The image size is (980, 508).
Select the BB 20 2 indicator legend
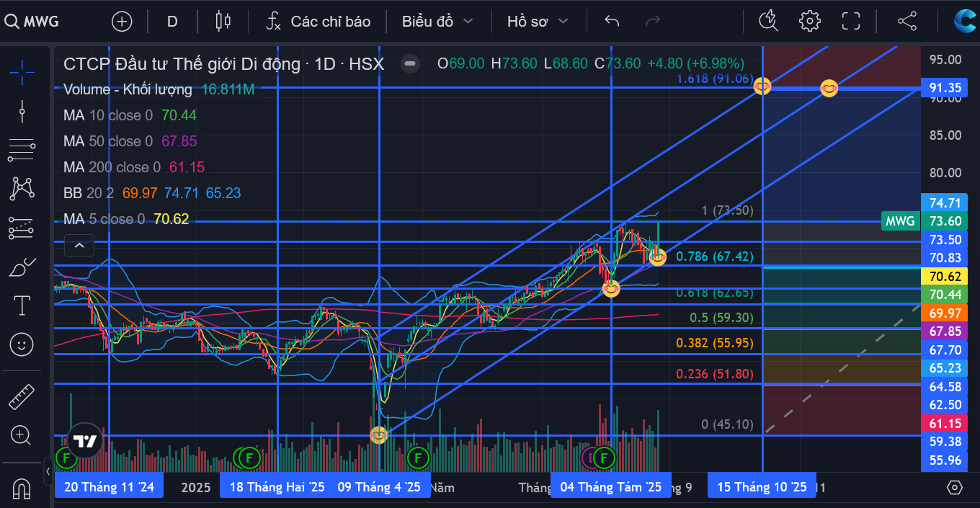89,193
